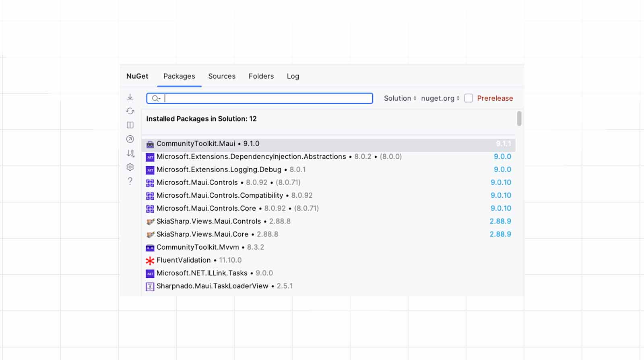This screenshot has height=360, width=644.
Task: Click the SkiaSharp.Views.Maui.Controls package icon
Action: pyautogui.click(x=150, y=222)
